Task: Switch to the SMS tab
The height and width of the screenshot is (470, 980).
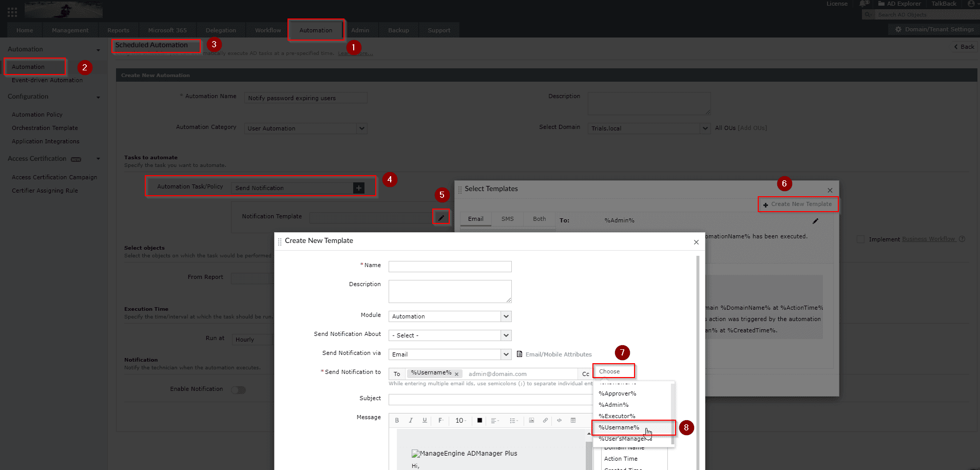Action: point(507,219)
